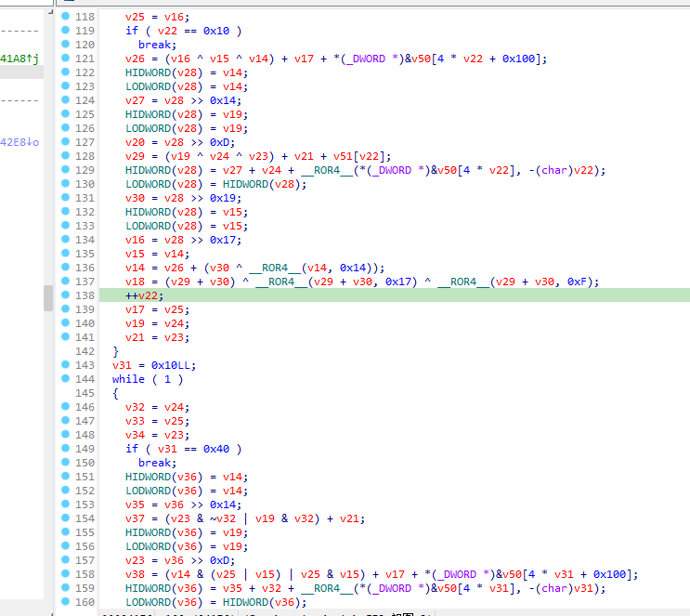Click 'v16 = v28 >> 0x17;' line
This screenshot has height=616, width=690.
(184, 240)
